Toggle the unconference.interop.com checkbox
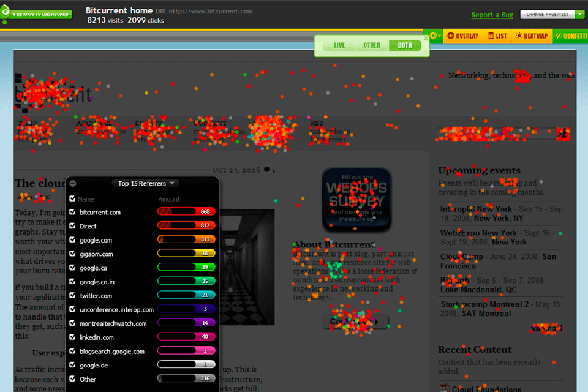This screenshot has width=588, height=392. pos(72,309)
